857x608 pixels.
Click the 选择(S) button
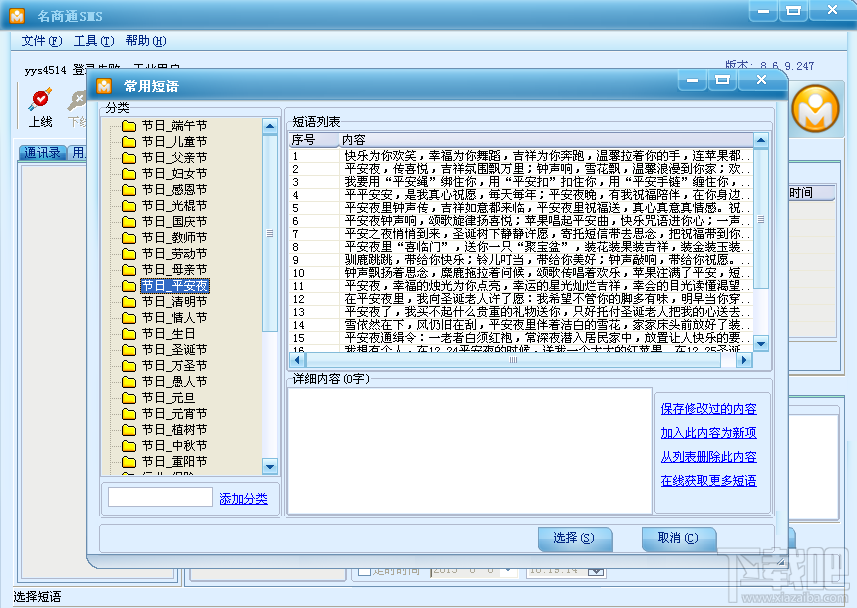574,538
